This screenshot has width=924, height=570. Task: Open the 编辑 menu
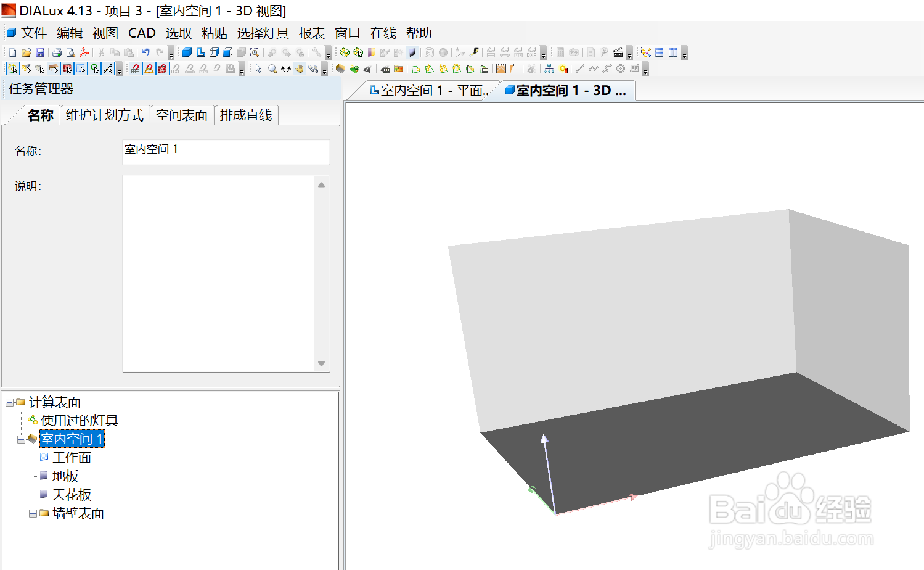[x=70, y=33]
